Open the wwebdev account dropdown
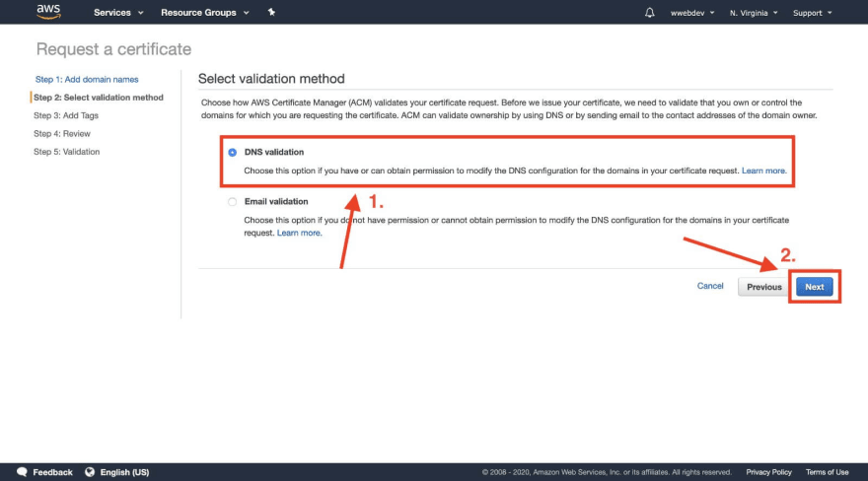The height and width of the screenshot is (481, 868). click(x=692, y=13)
